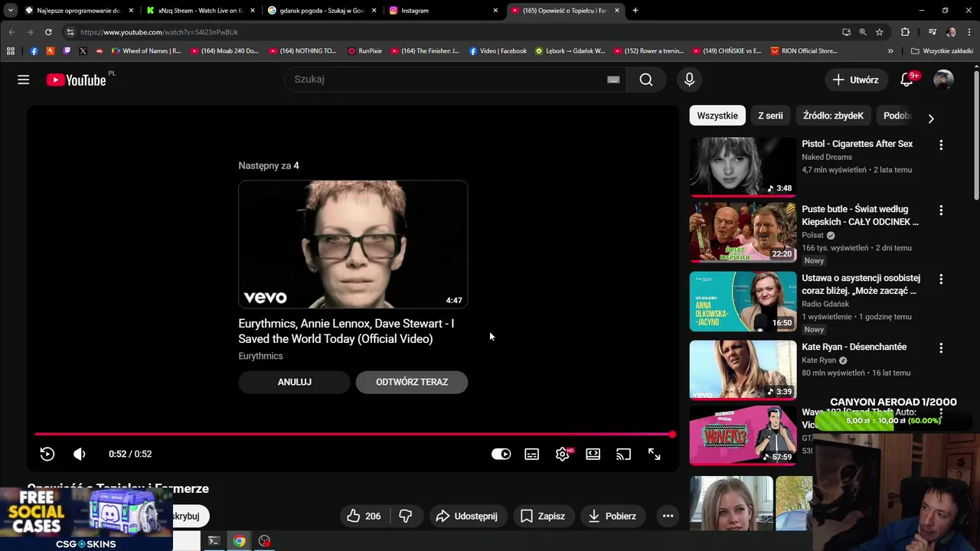Select the Źródło: zbydeK chip

(833, 116)
